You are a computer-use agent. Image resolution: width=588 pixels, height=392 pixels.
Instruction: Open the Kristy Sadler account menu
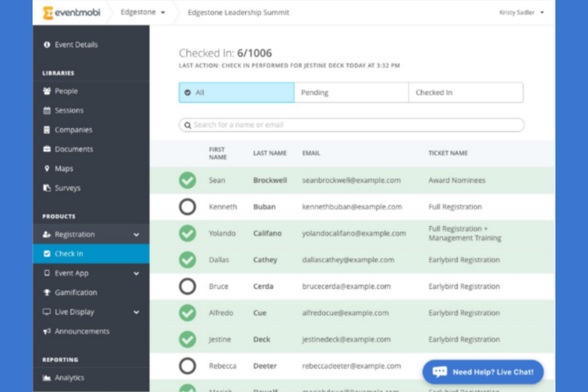(x=521, y=12)
